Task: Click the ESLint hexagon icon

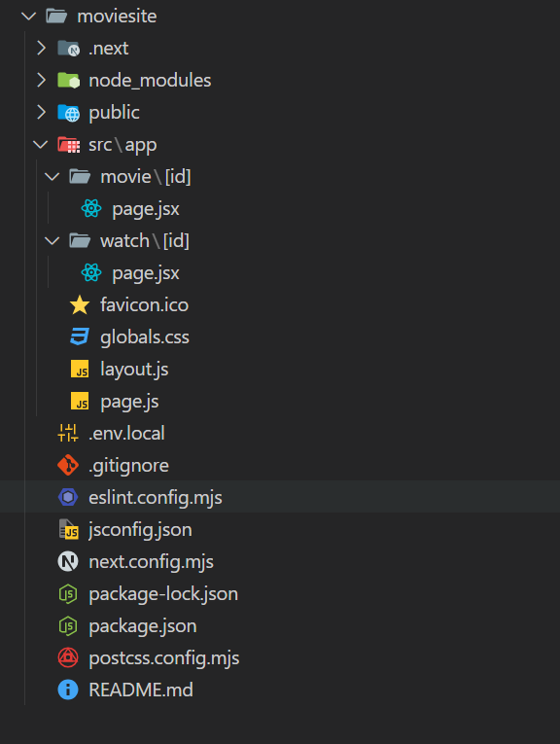Action: (x=68, y=497)
